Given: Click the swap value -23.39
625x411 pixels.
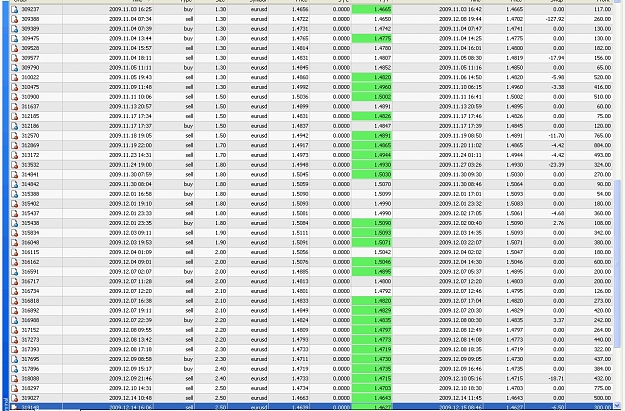Looking at the screenshot, I should click(x=556, y=165).
